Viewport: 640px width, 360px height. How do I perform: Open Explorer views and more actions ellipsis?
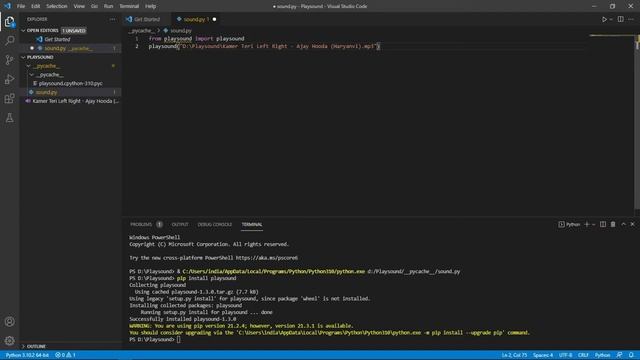tap(112, 19)
